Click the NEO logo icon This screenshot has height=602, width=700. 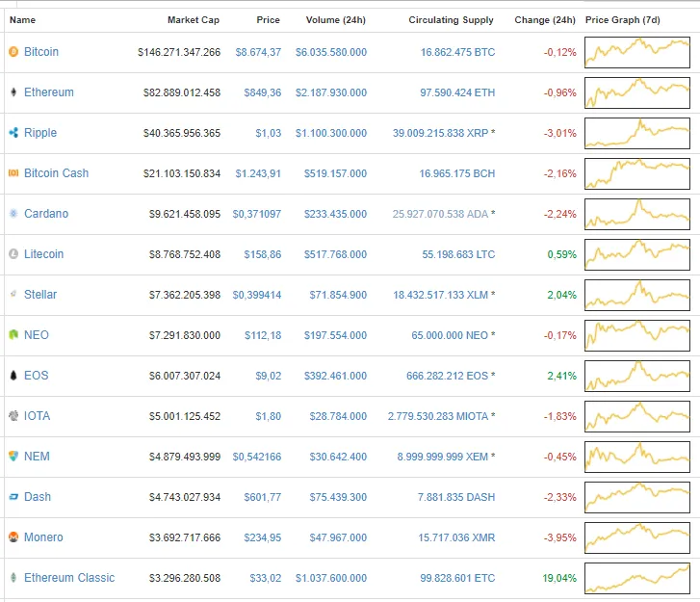13,335
